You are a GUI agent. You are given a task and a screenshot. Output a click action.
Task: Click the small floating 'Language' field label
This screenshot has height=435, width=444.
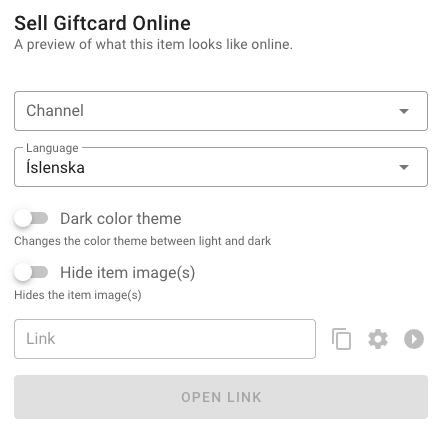point(52,148)
